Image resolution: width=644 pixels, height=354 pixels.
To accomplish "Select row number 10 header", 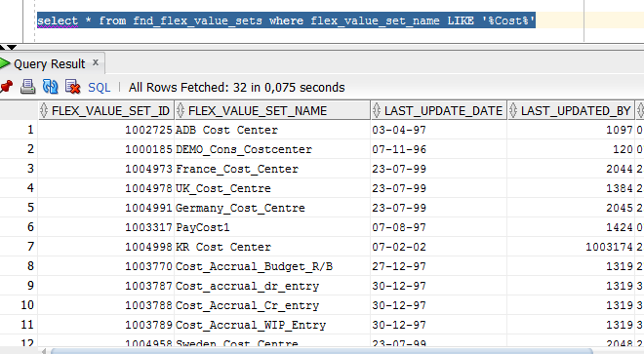I will 19,305.
